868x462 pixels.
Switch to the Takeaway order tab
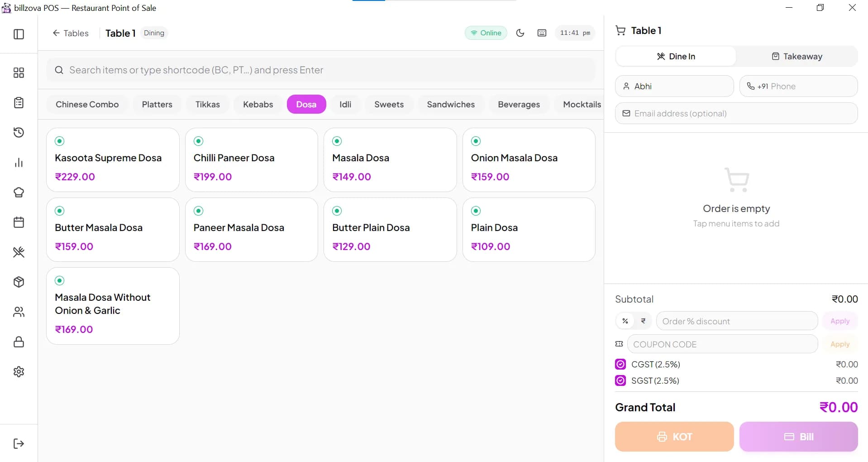click(796, 56)
